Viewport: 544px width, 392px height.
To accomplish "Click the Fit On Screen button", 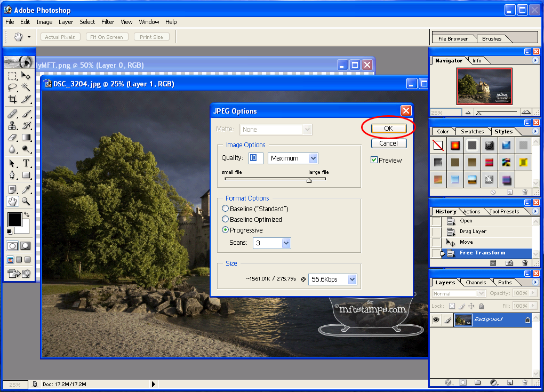I will tap(107, 37).
